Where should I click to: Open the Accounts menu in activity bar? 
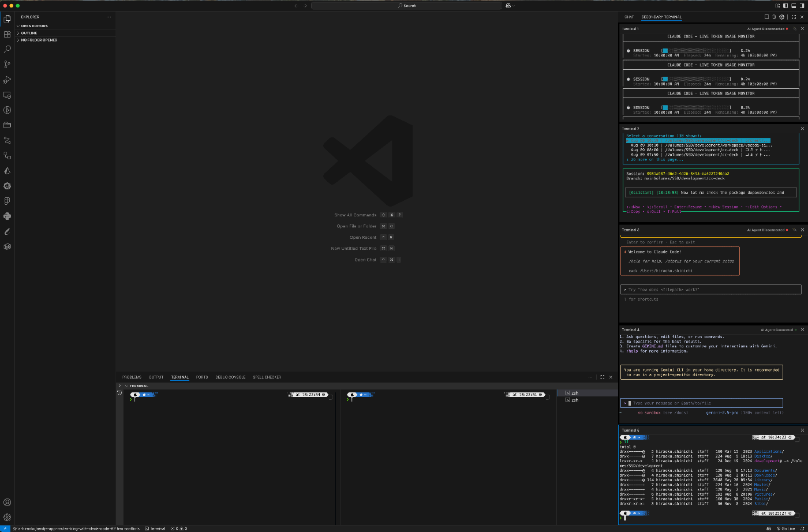8,503
